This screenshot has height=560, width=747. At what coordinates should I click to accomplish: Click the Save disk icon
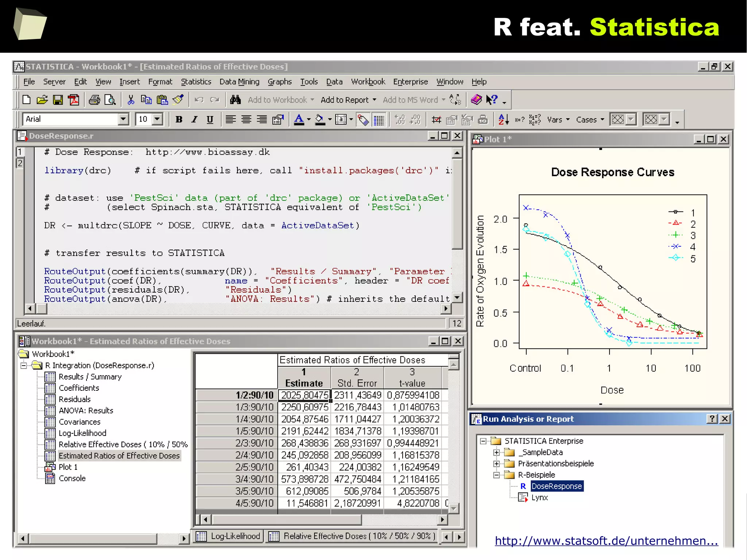[58, 100]
